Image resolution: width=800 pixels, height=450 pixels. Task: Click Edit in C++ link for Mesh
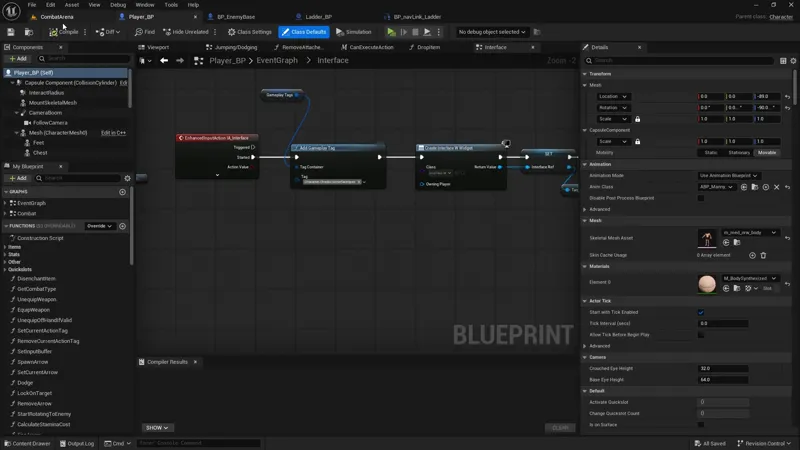pos(113,133)
